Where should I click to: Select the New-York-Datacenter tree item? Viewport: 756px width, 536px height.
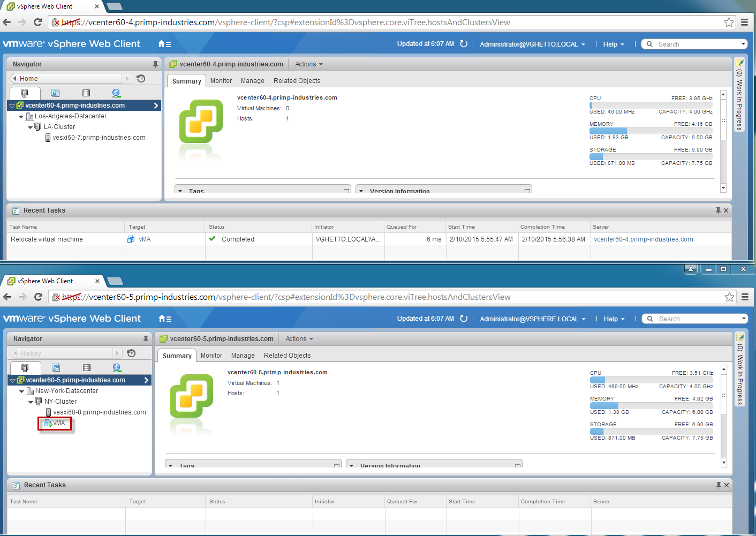coord(62,391)
